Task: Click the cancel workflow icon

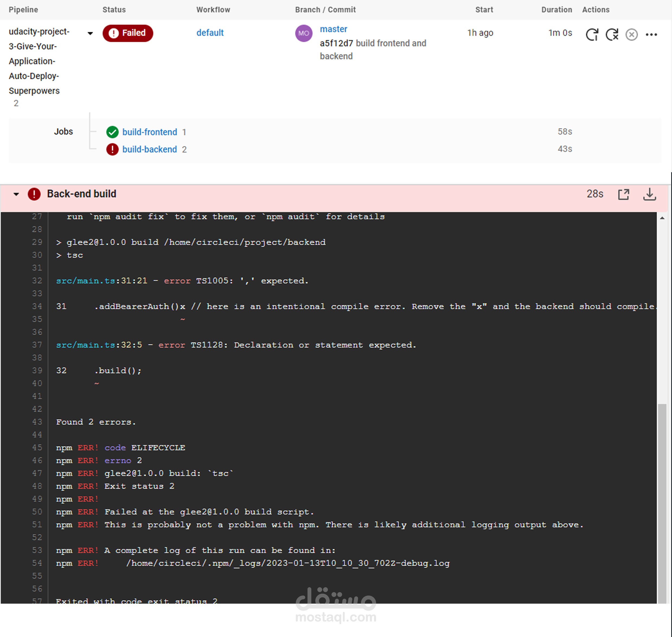Action: coord(631,34)
